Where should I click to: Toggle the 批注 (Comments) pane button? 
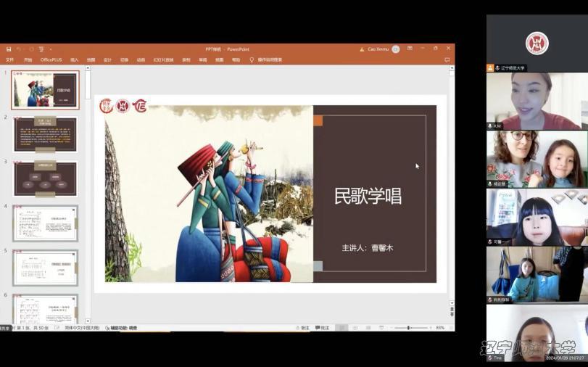point(322,328)
